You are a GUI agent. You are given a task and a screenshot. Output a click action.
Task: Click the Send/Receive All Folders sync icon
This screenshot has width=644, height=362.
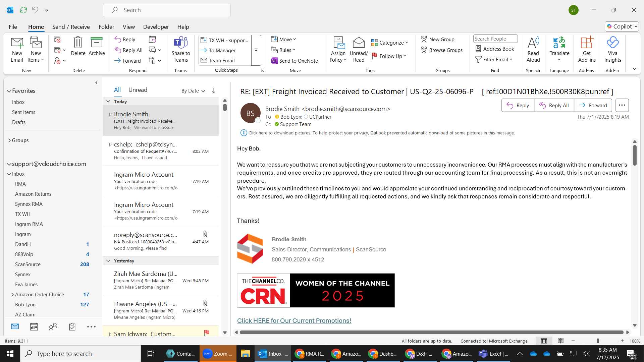23,10
